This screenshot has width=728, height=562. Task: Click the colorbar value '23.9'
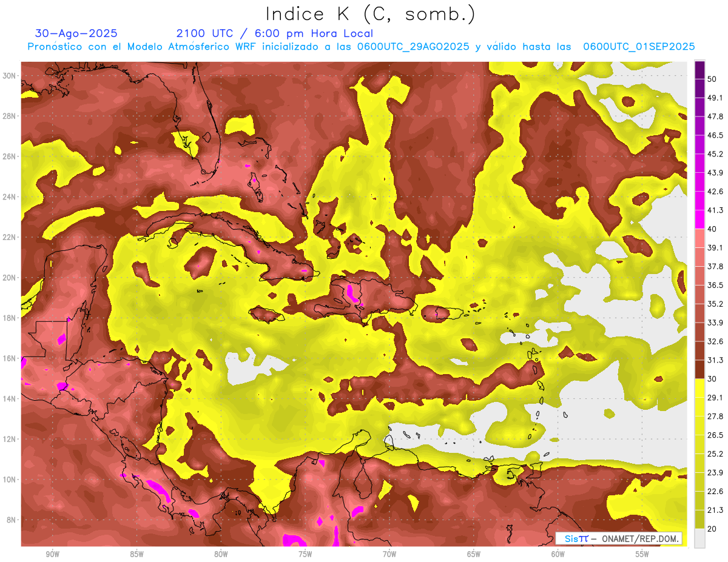pyautogui.click(x=715, y=473)
